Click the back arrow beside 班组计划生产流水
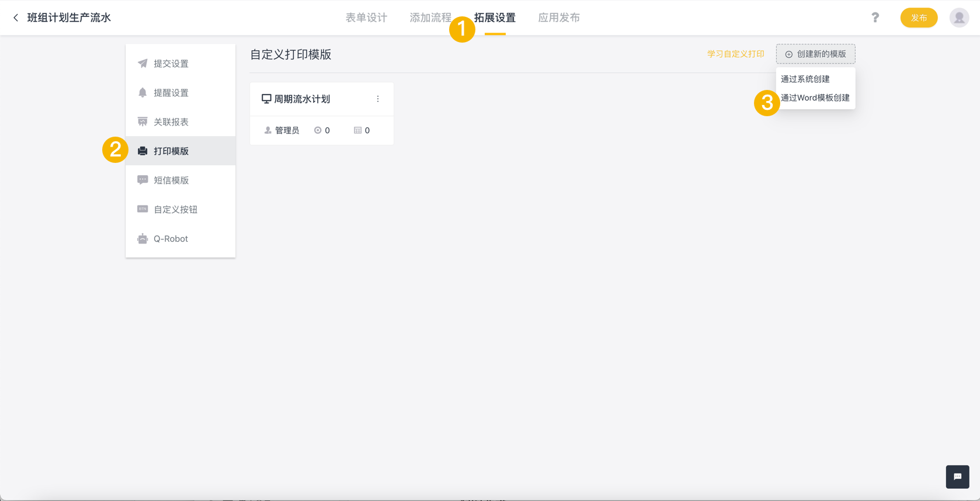The image size is (980, 501). 16,18
